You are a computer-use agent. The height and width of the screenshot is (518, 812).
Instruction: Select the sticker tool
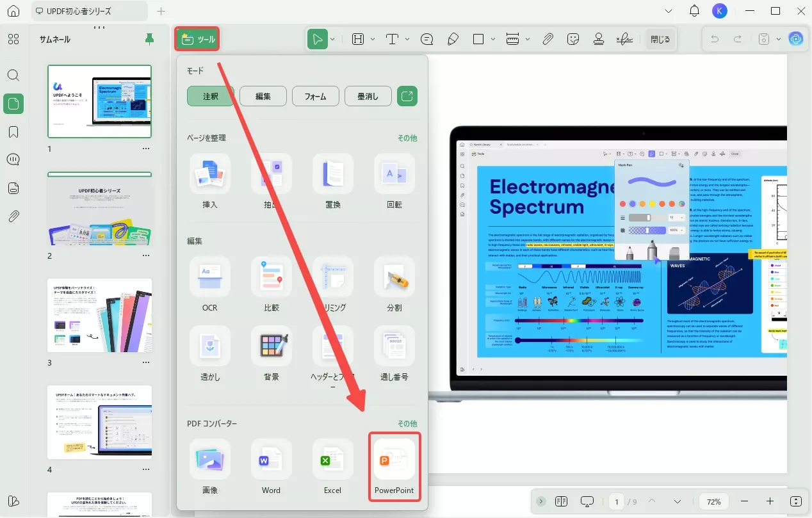pyautogui.click(x=573, y=39)
